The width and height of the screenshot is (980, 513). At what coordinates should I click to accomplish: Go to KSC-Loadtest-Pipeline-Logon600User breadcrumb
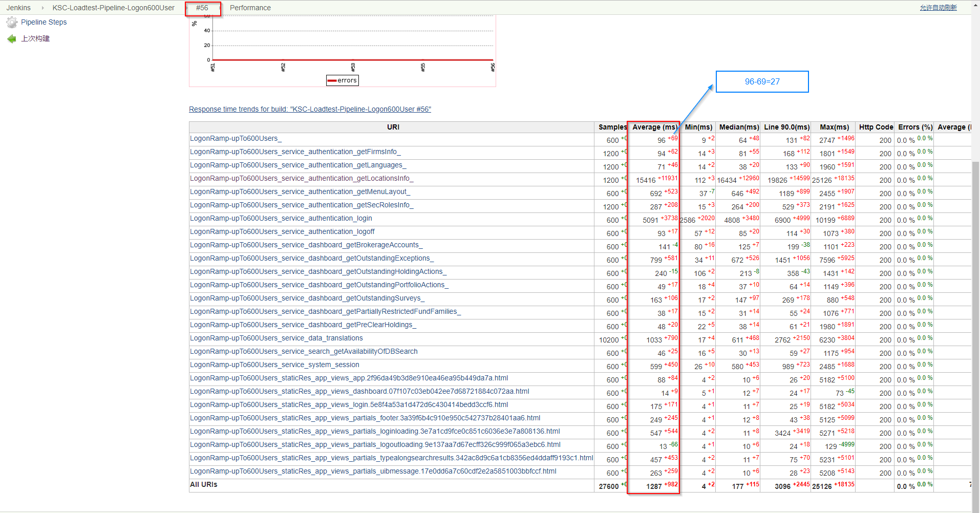(113, 8)
